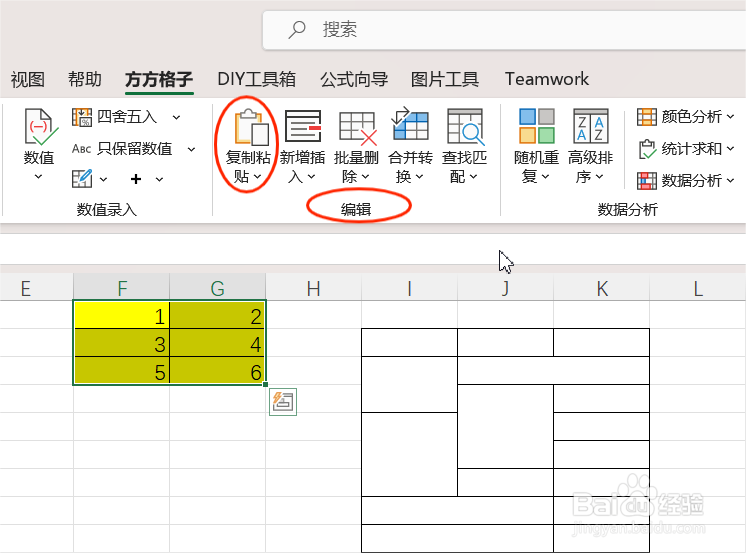Expand dropdown arrow beside pencil table icon
746x553 pixels.
click(x=103, y=179)
